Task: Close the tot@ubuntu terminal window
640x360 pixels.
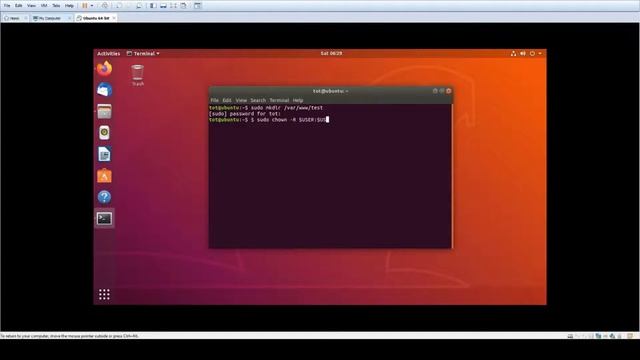Action: click(449, 91)
